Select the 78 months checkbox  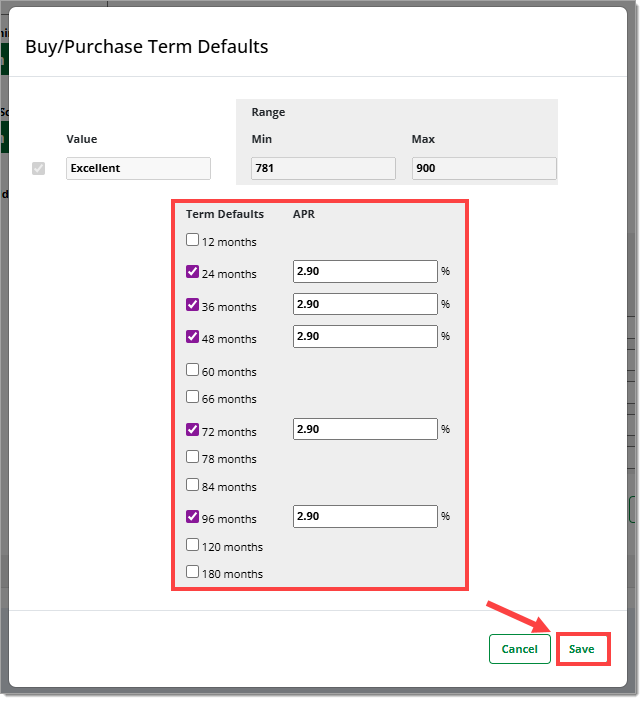tap(192, 457)
